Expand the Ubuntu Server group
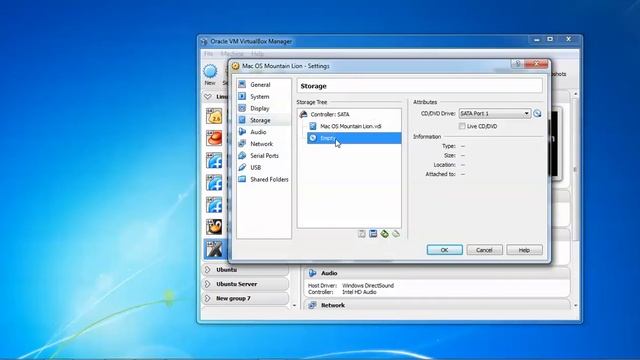Image resolution: width=640 pixels, height=360 pixels. click(208, 284)
